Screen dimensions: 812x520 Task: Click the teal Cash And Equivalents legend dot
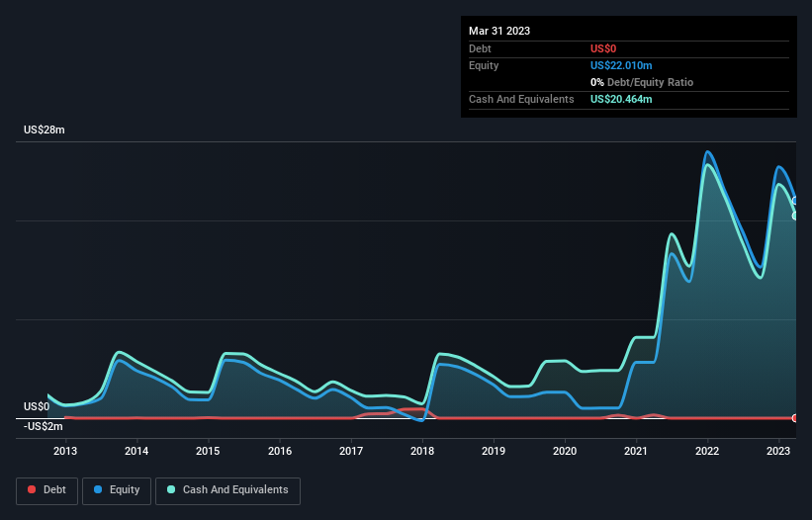(x=171, y=489)
